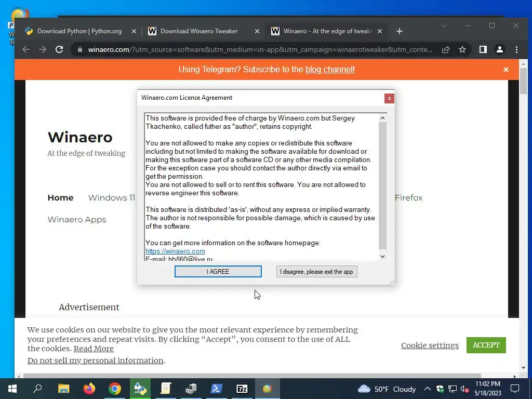
Task: Open Chrome profile menu
Action: click(499, 49)
